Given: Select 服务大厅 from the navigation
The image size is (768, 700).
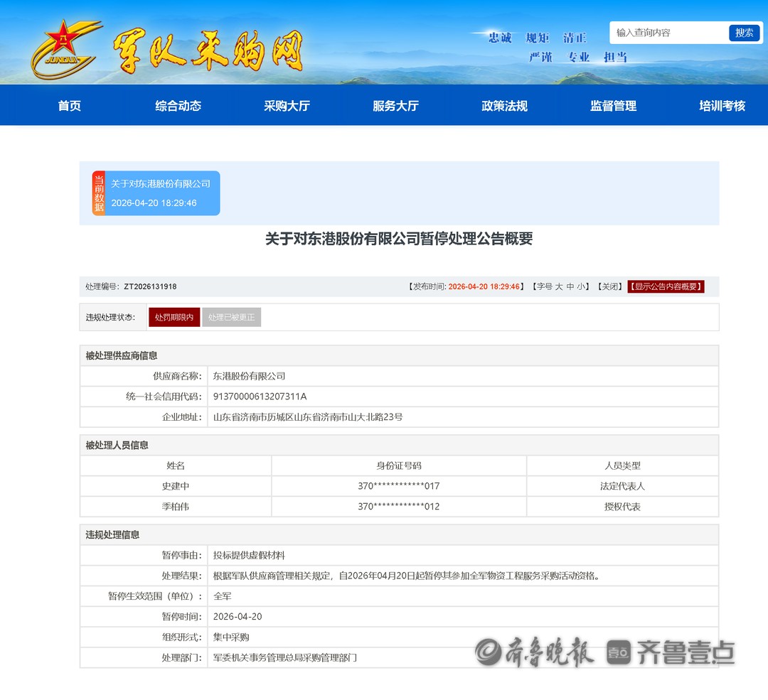Looking at the screenshot, I should 396,106.
